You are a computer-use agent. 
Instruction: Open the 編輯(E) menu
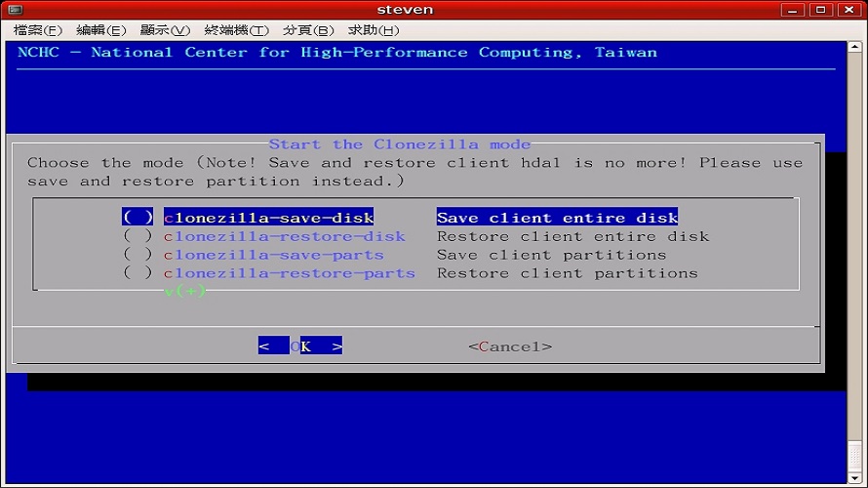point(101,30)
